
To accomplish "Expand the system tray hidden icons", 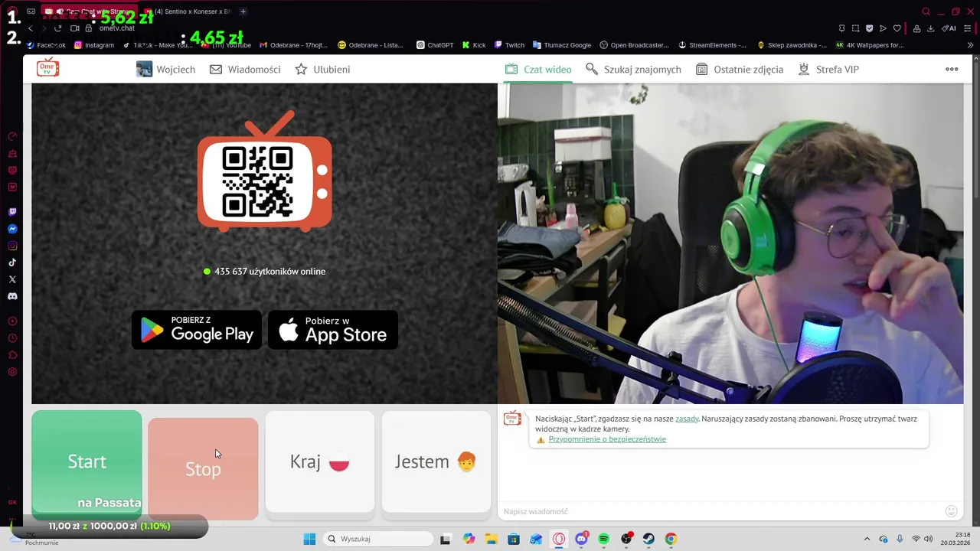I will coord(867,539).
